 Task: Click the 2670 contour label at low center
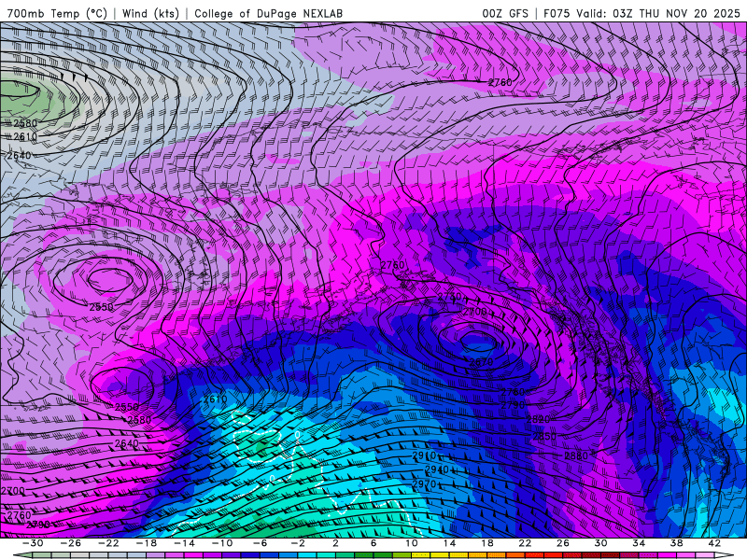point(481,362)
